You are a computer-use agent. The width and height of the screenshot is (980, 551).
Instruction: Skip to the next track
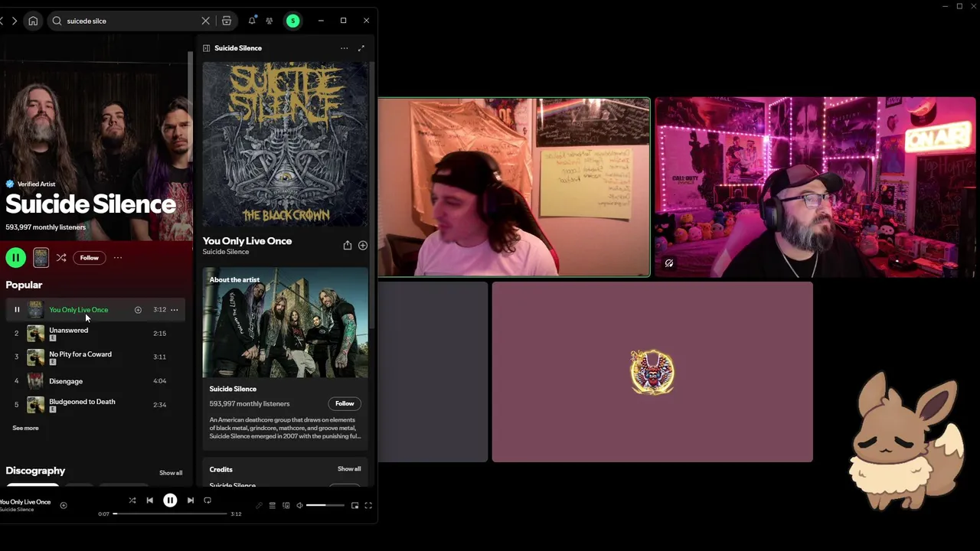tap(191, 500)
